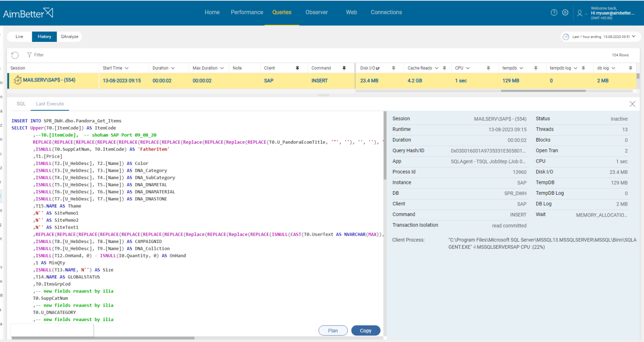This screenshot has width=644, height=342.
Task: Open the Web menu
Action: click(351, 12)
